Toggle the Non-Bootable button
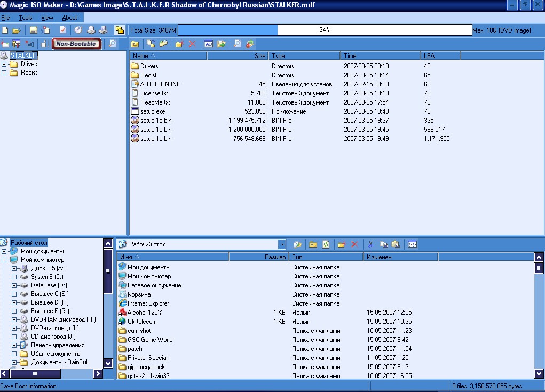The width and height of the screenshot is (545, 392). point(76,44)
